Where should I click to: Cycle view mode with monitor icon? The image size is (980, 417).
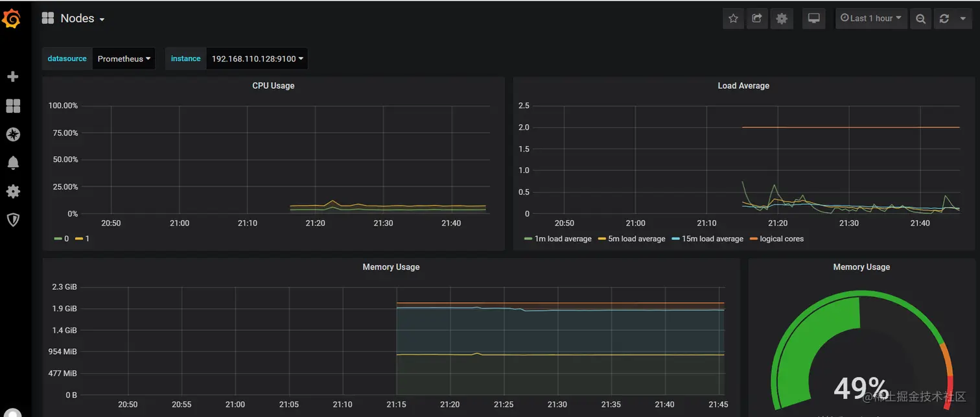(x=814, y=19)
